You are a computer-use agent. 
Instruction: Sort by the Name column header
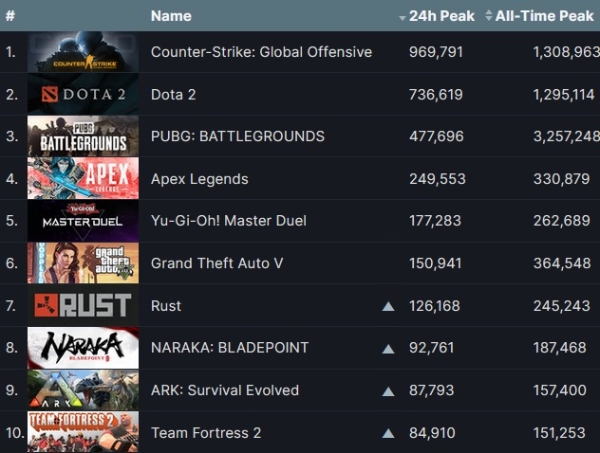point(171,16)
